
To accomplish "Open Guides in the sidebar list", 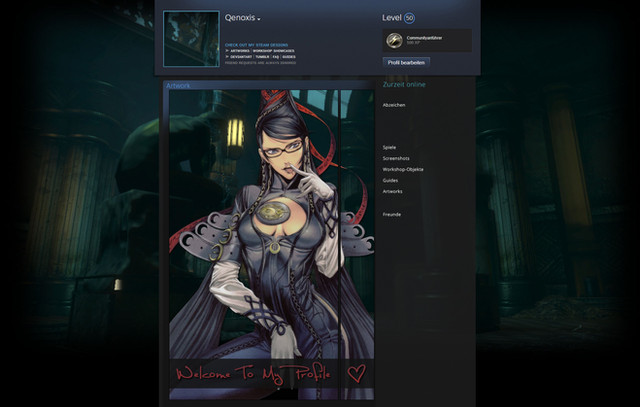I will click(x=390, y=180).
